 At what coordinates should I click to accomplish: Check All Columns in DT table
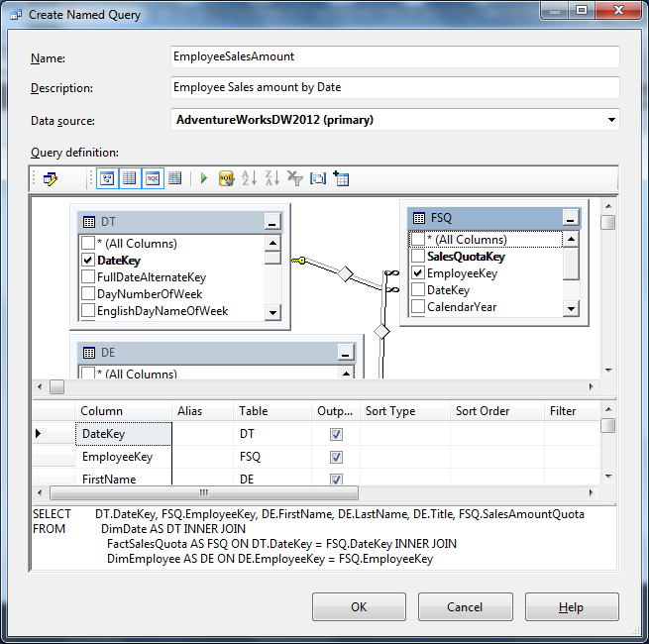88,243
